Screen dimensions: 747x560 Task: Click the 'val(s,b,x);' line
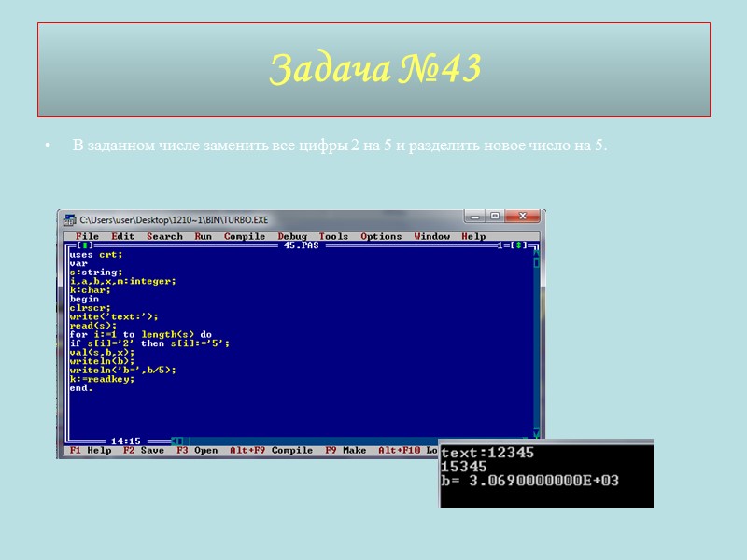tap(102, 353)
